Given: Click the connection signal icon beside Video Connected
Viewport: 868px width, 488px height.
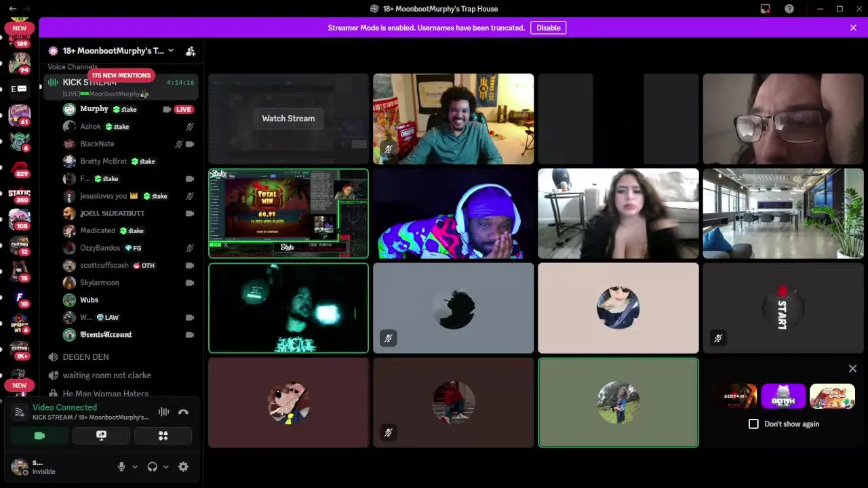Looking at the screenshot, I should click(20, 412).
